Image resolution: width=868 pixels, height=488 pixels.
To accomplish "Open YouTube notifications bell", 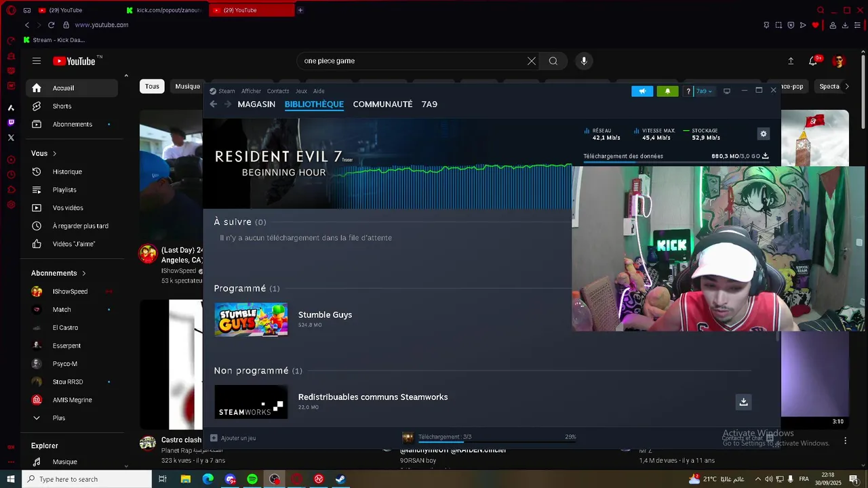I will coord(813,61).
